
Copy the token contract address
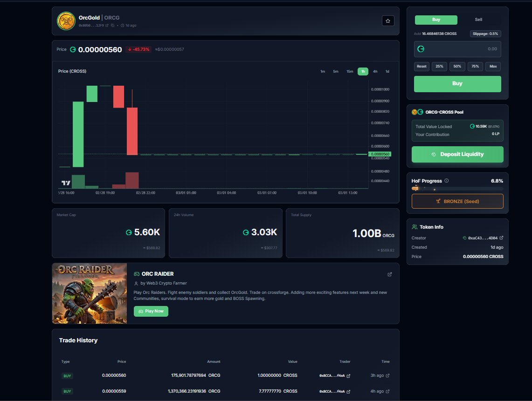tap(113, 26)
